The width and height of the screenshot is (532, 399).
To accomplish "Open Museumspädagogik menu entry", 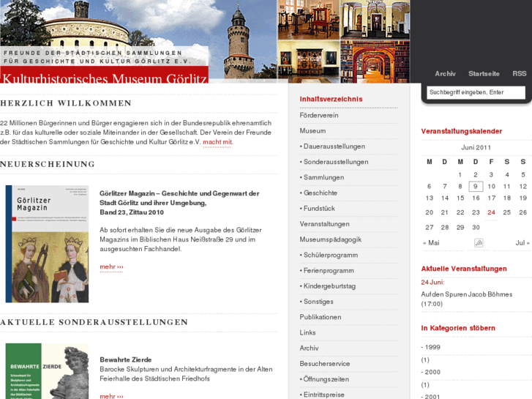I will (331, 239).
